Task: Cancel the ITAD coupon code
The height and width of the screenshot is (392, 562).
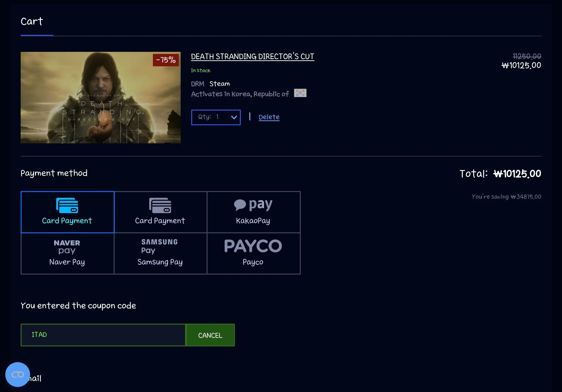Action: (x=210, y=335)
